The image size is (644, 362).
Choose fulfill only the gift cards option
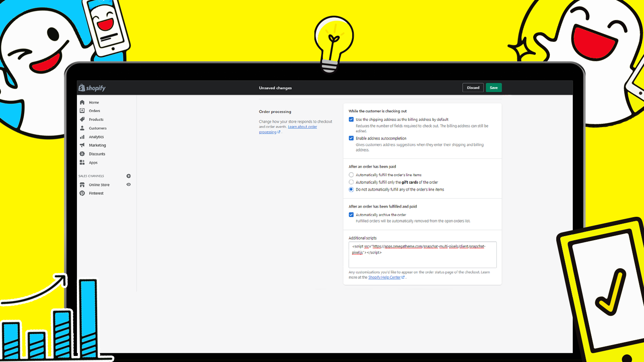pos(351,182)
